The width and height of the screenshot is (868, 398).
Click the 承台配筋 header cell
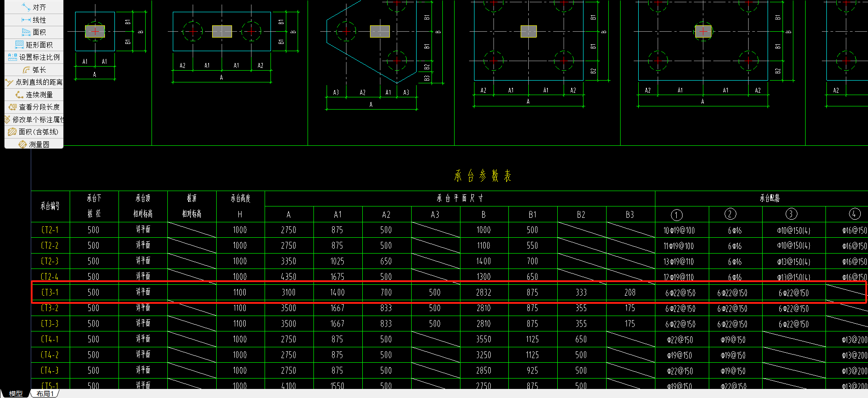(769, 198)
